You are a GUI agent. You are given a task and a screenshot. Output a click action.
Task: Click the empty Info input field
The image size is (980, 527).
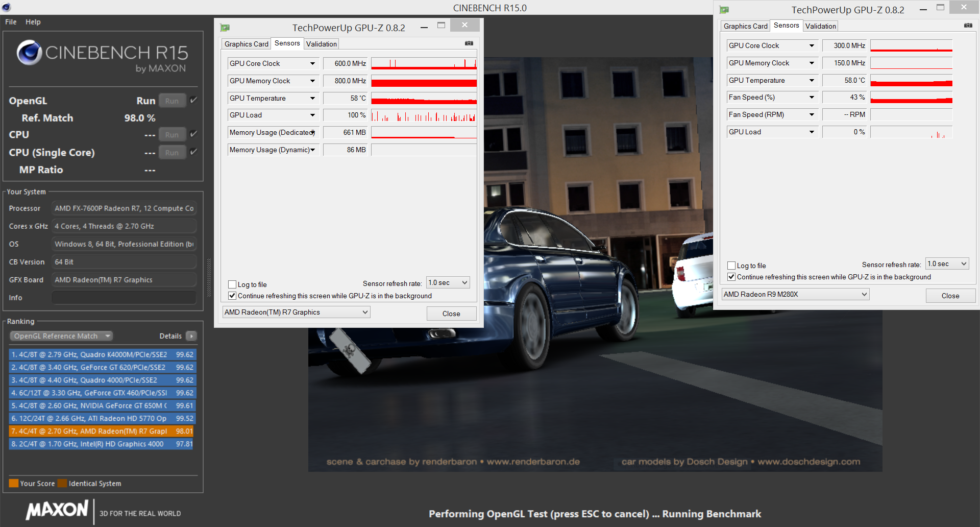click(124, 298)
